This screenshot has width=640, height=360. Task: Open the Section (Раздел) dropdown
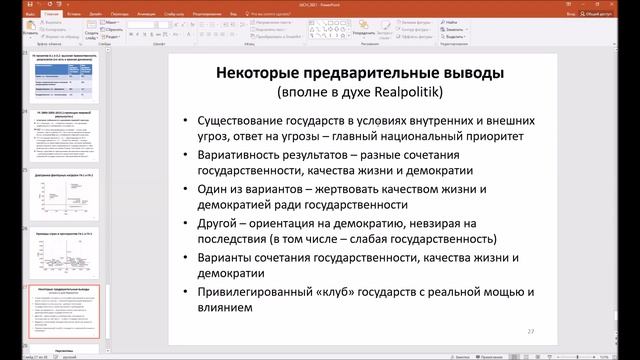coord(111,37)
